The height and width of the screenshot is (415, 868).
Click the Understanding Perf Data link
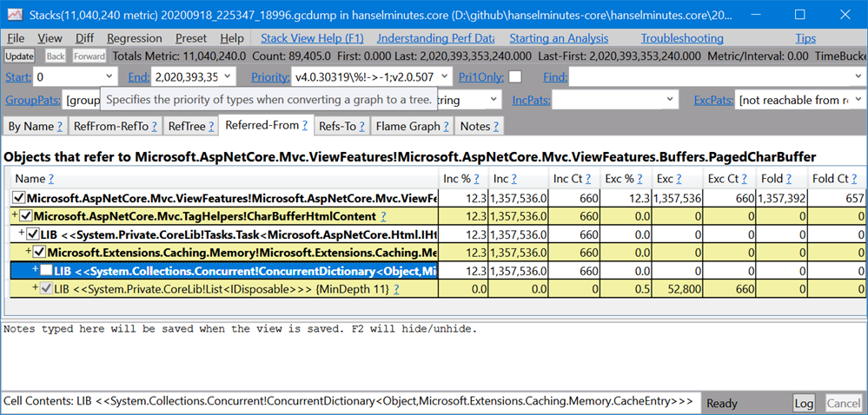(435, 38)
